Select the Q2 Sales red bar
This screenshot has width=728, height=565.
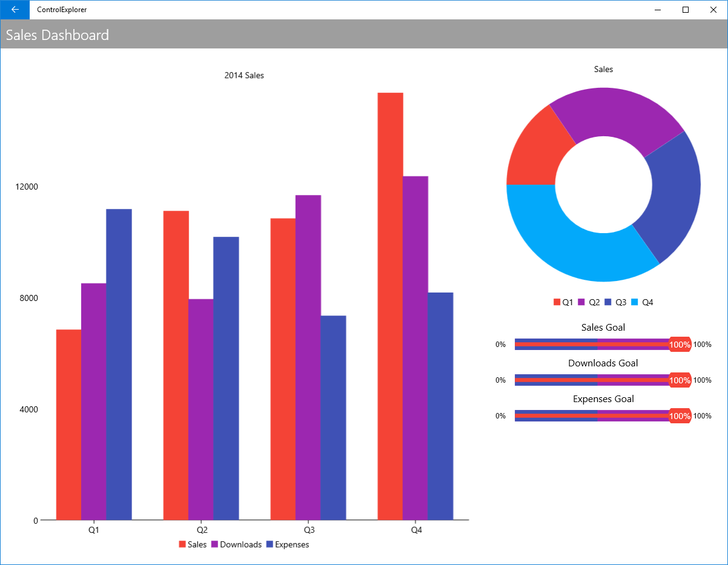(176, 365)
